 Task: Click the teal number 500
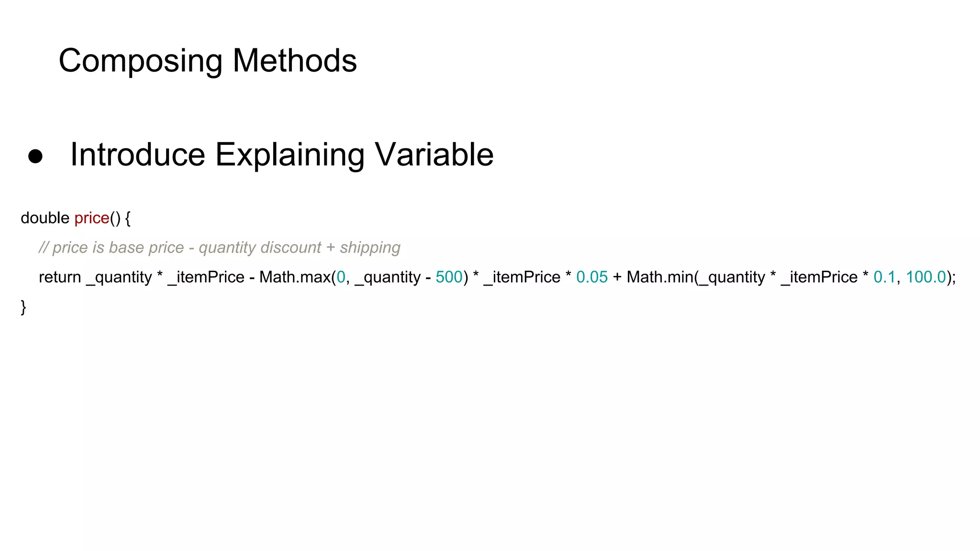point(449,277)
